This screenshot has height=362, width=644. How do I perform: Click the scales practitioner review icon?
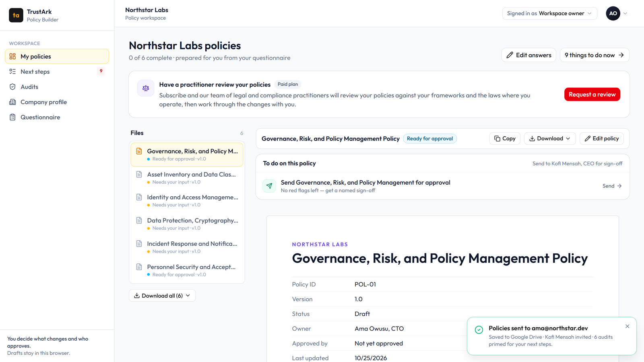point(146,88)
